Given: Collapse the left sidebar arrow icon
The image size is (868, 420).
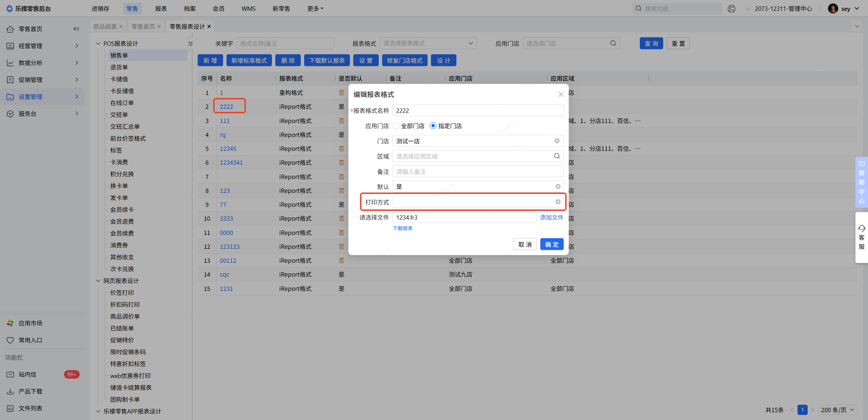Looking at the screenshot, I should pyautogui.click(x=76, y=29).
